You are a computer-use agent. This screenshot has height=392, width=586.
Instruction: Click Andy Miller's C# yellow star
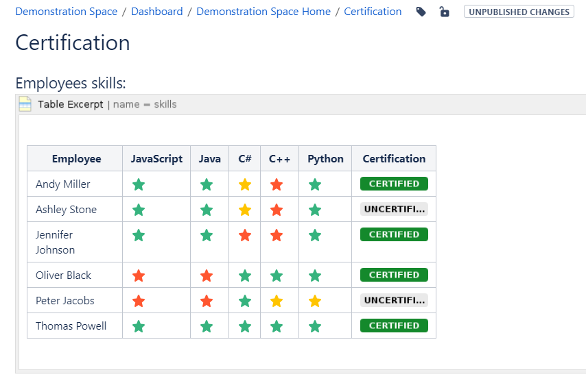point(245,184)
